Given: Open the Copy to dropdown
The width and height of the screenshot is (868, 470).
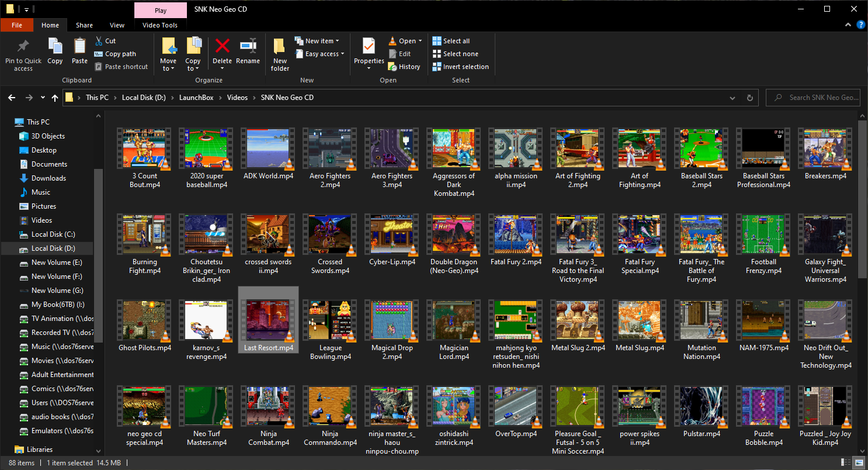Looking at the screenshot, I should [x=193, y=54].
